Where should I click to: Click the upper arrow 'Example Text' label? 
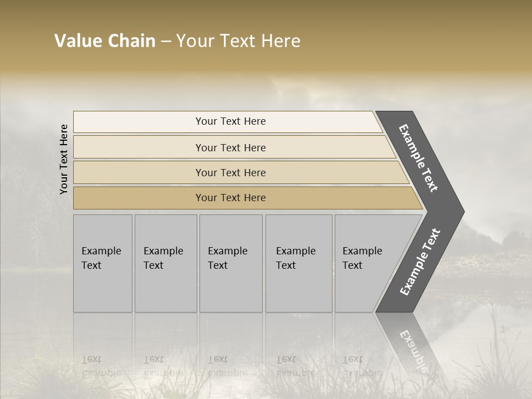pos(418,158)
